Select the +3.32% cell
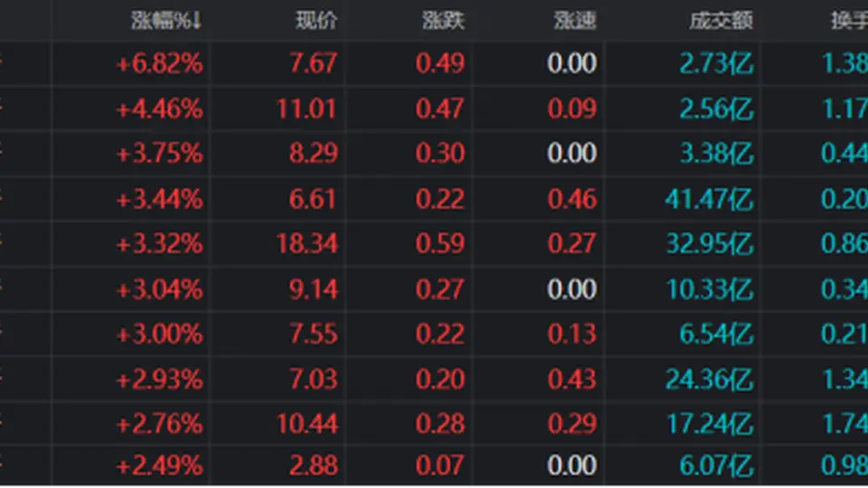Screen dimensions: 868x488 click(159, 244)
